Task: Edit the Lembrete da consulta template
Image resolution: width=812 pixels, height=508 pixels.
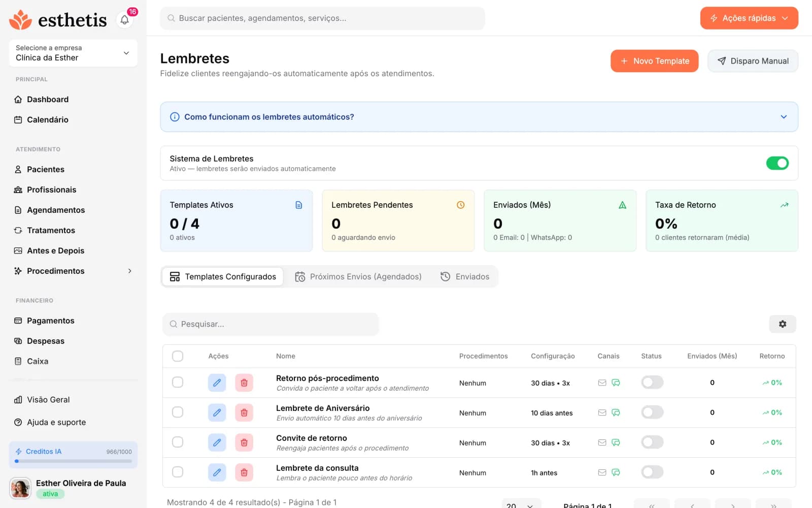Action: pyautogui.click(x=217, y=472)
